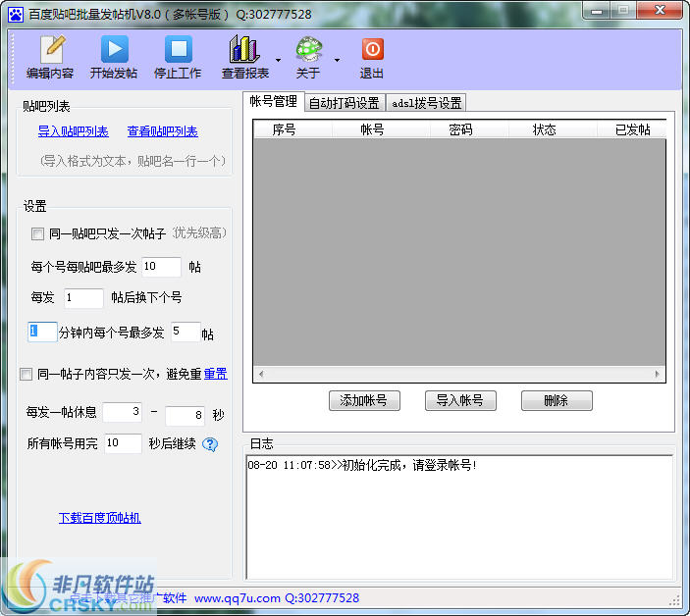Viewport: 690px width, 616px height.
Task: Minimize the window
Action: point(597,10)
